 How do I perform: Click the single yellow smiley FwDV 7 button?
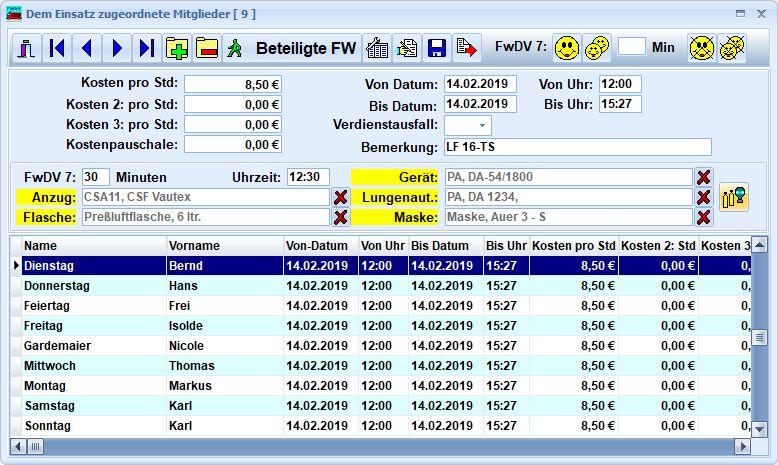[567, 47]
